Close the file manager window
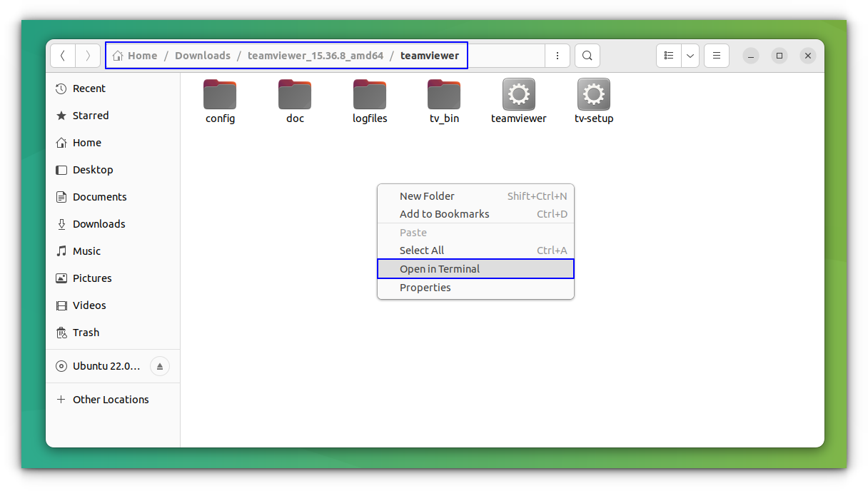Image resolution: width=868 pixels, height=491 pixels. 807,56
